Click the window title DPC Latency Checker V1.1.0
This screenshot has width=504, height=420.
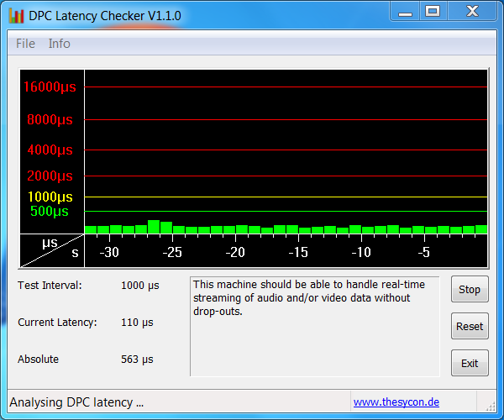105,16
